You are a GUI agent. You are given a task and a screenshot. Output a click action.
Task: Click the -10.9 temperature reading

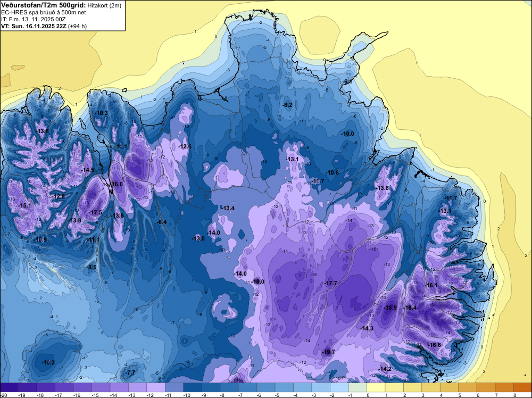tap(40, 239)
